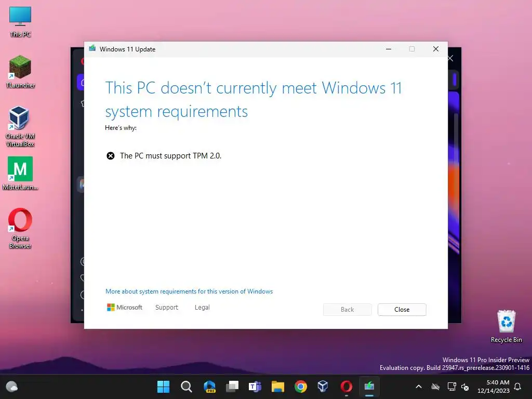Minimize the Windows 11 Update window
This screenshot has width=532, height=399.
click(389, 49)
